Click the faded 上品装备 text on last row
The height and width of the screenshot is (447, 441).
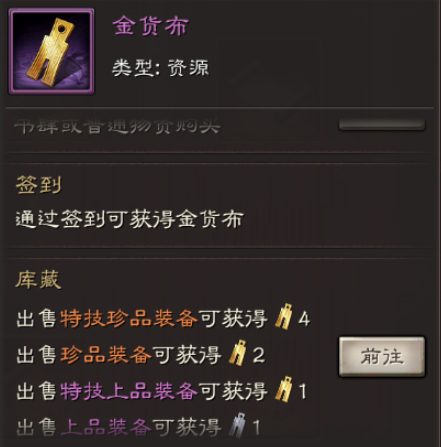point(106,427)
